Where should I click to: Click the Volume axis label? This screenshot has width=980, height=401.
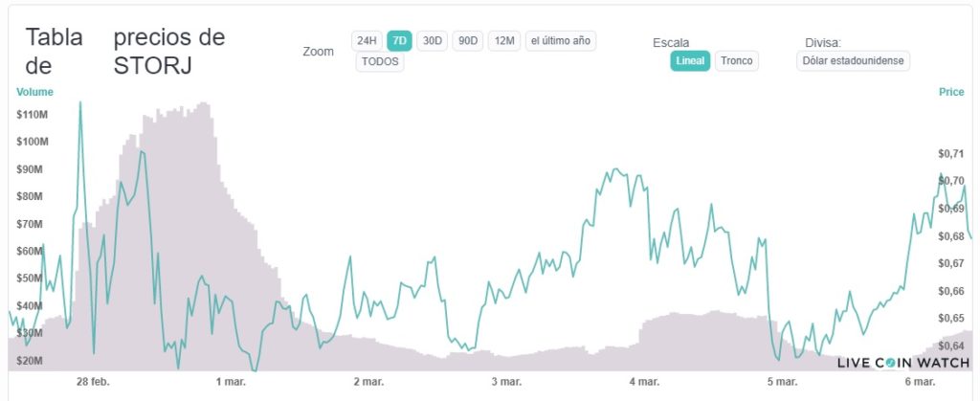point(34,92)
